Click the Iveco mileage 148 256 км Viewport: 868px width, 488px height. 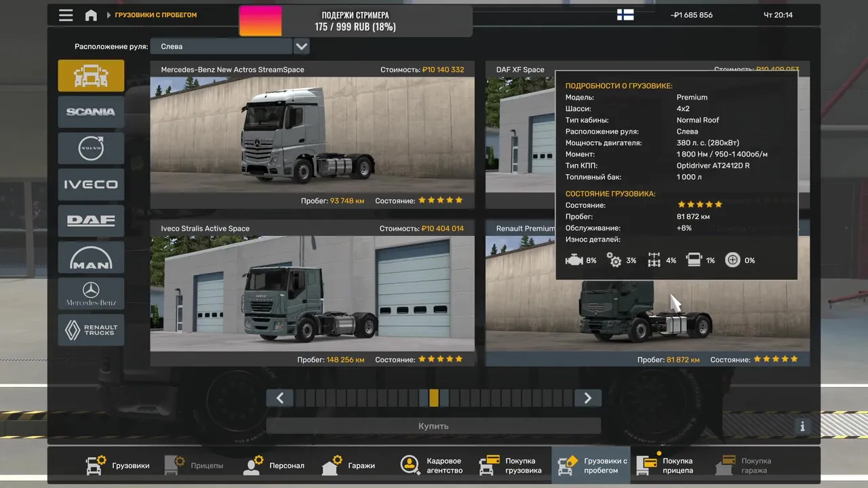[x=345, y=359]
